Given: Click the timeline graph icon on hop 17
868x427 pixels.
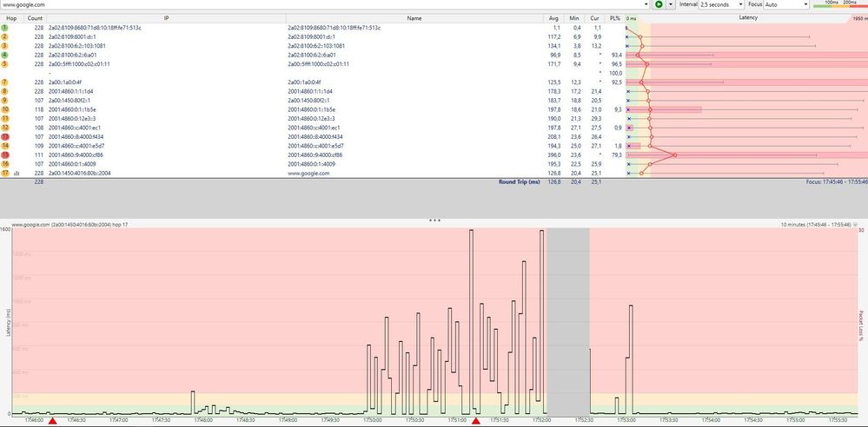Looking at the screenshot, I should coord(16,173).
